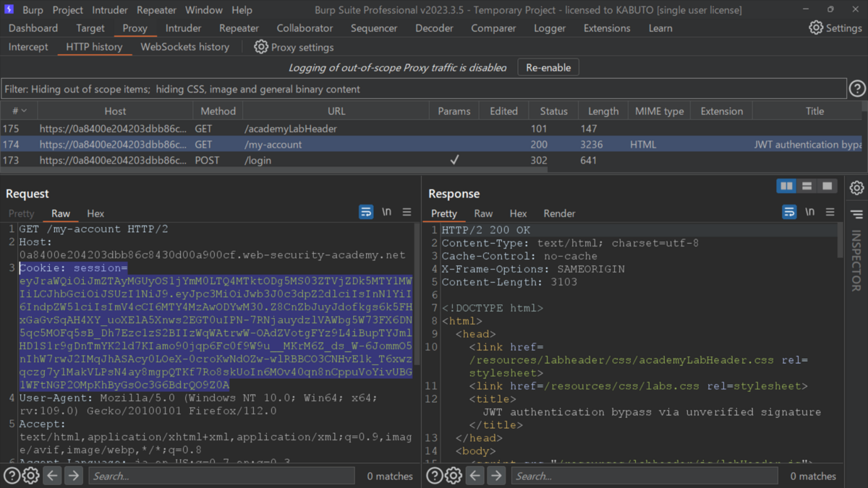Go to previous Request search match
This screenshot has height=488, width=868.
pos(52,476)
